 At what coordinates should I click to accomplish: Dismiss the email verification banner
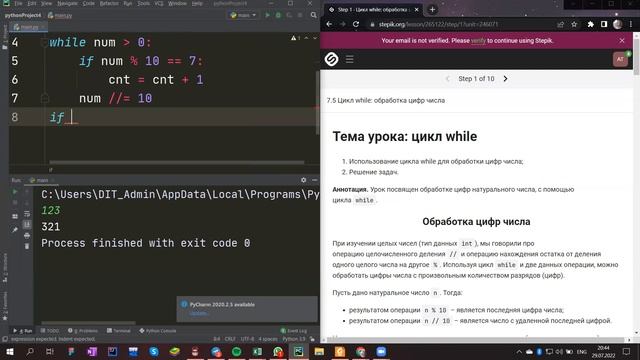coord(622,41)
